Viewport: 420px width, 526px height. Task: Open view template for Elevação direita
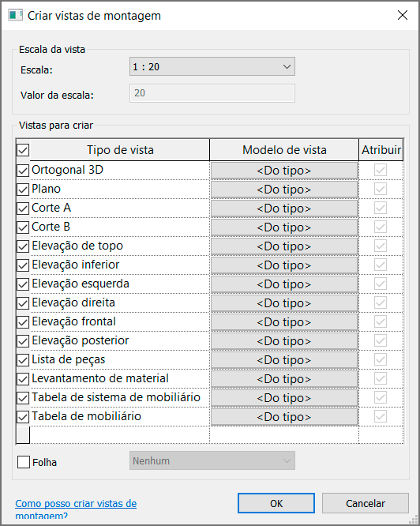tap(284, 303)
